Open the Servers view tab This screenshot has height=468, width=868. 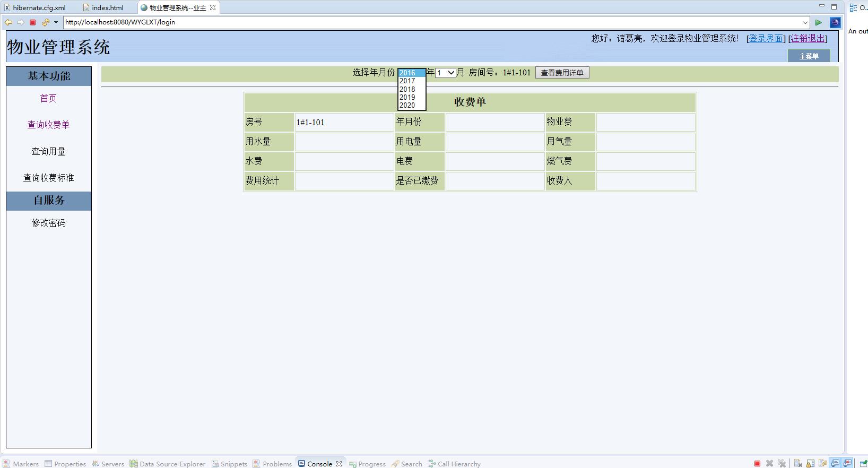coord(108,464)
